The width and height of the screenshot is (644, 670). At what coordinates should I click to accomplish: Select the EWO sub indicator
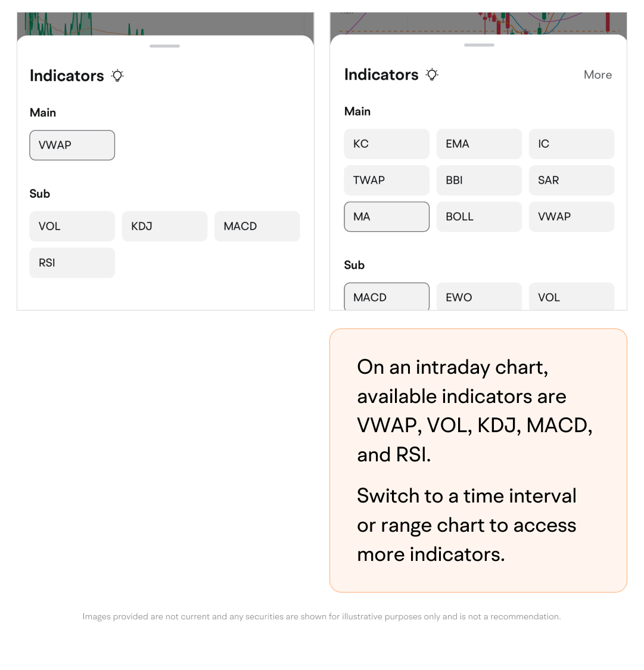click(x=479, y=297)
